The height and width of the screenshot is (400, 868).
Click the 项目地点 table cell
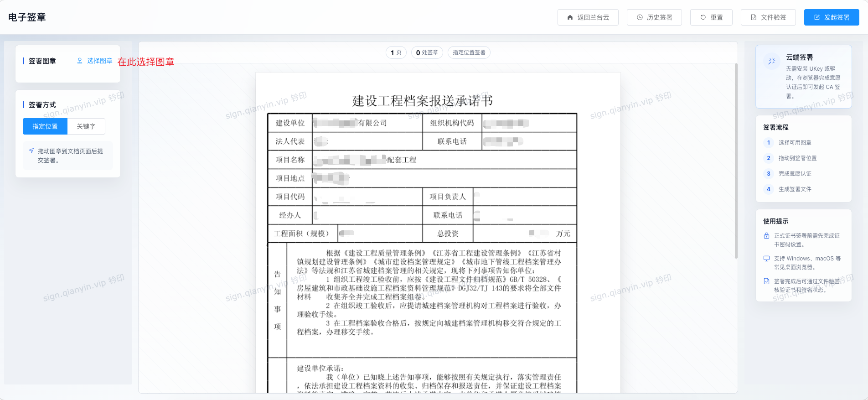(x=290, y=178)
